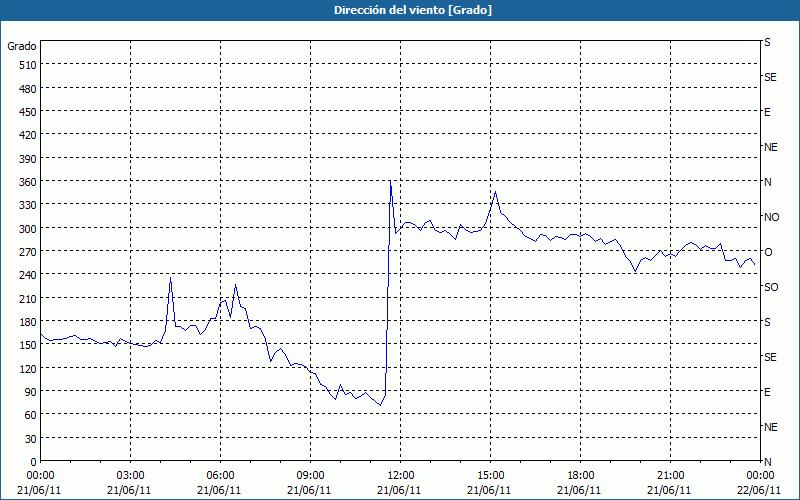Image resolution: width=800 pixels, height=500 pixels.
Task: Click the blue line's sharp spike reaching 360
Action: pyautogui.click(x=390, y=181)
